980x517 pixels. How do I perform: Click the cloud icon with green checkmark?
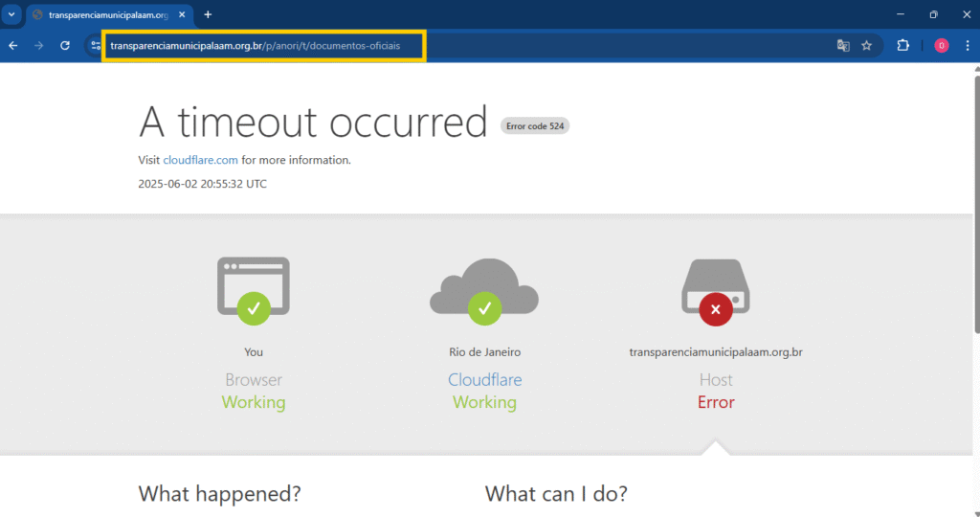(484, 291)
